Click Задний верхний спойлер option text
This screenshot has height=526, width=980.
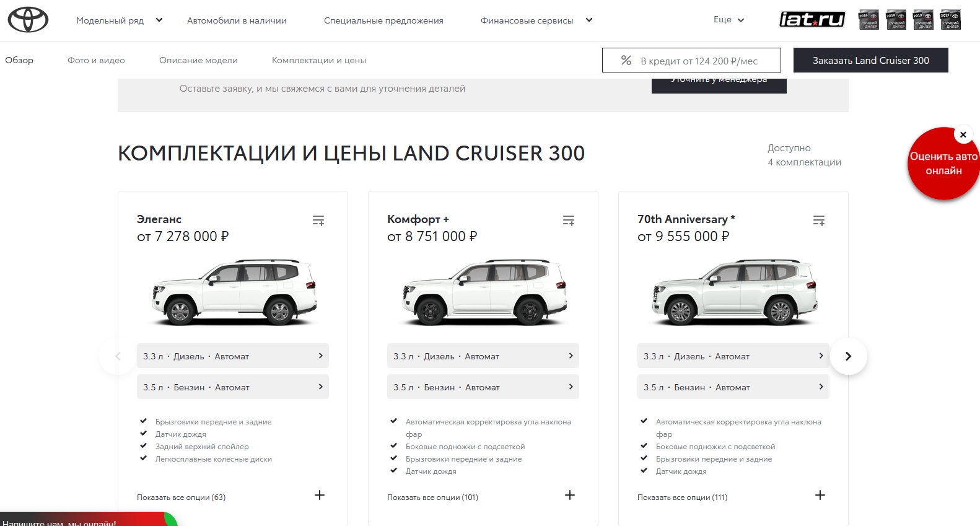point(202,447)
